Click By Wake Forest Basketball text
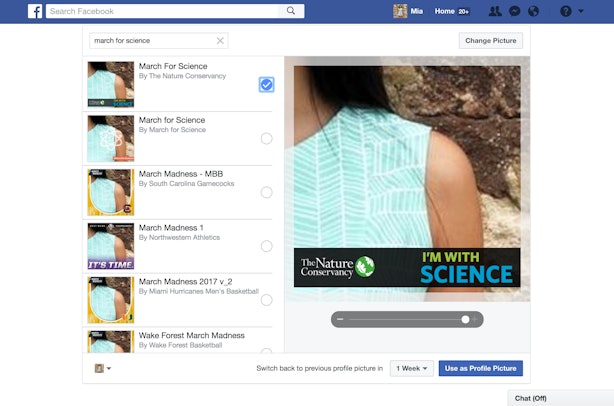The image size is (614, 406). [180, 345]
